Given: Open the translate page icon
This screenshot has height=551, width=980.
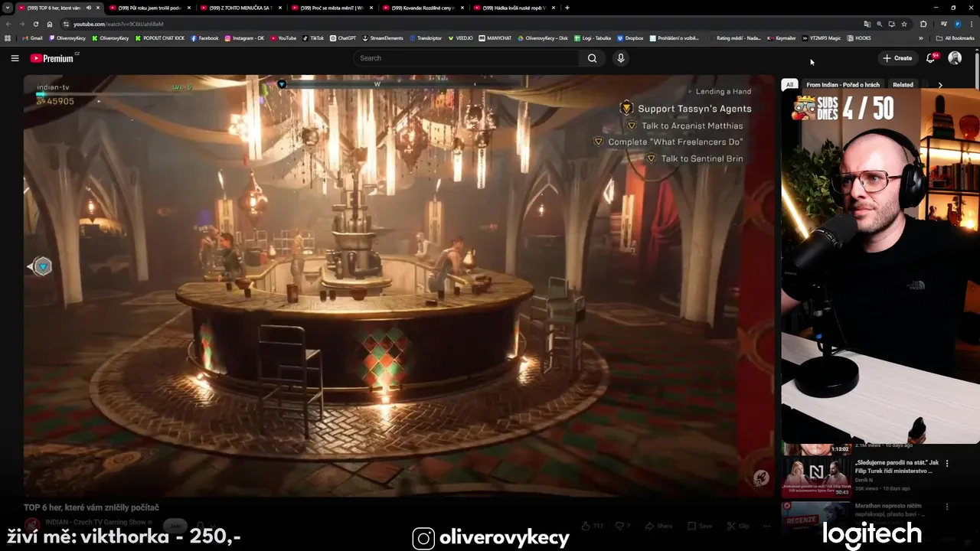Looking at the screenshot, I should point(867,24).
